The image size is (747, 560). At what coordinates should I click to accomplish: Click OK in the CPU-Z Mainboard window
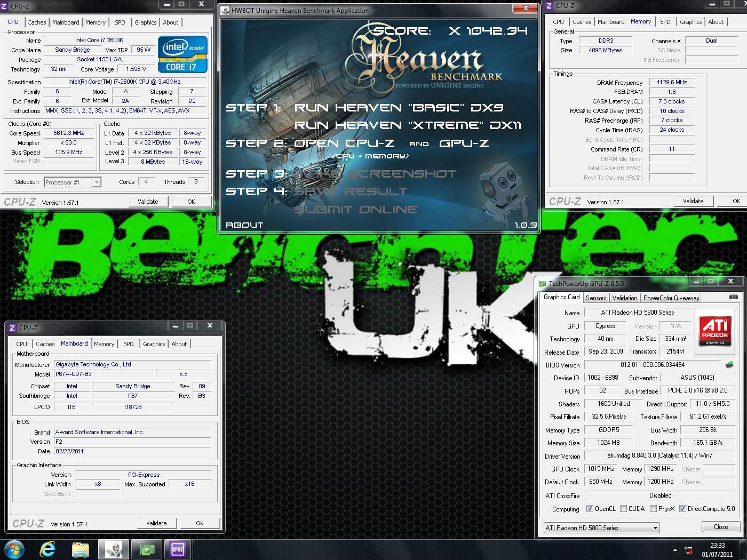pyautogui.click(x=200, y=523)
